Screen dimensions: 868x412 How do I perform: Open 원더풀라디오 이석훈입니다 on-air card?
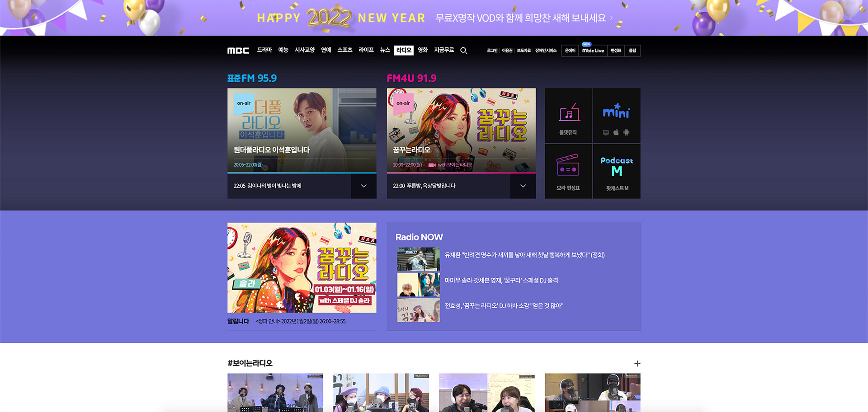[302, 131]
